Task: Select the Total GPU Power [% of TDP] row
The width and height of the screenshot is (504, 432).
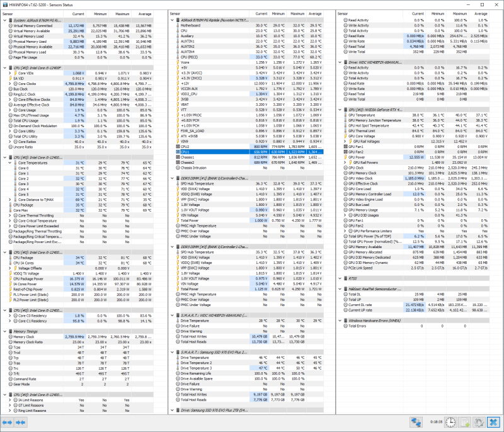Action: 416,236
